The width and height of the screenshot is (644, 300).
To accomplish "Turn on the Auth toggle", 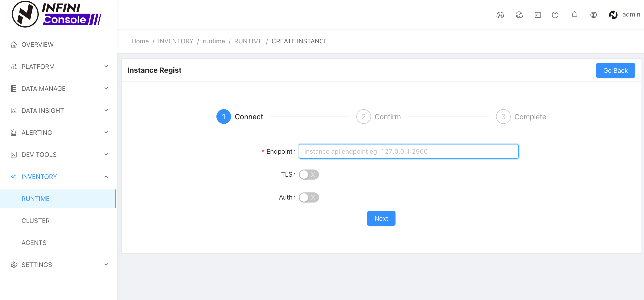I will (308, 197).
